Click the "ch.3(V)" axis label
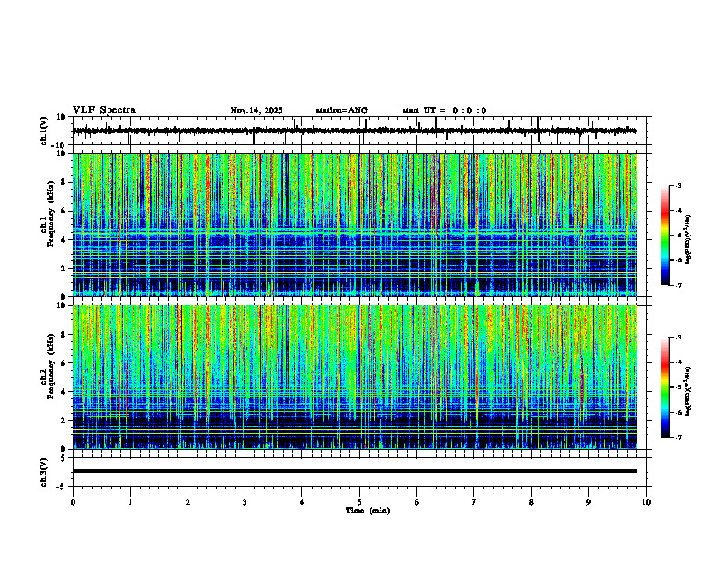The image size is (728, 563). tap(43, 472)
